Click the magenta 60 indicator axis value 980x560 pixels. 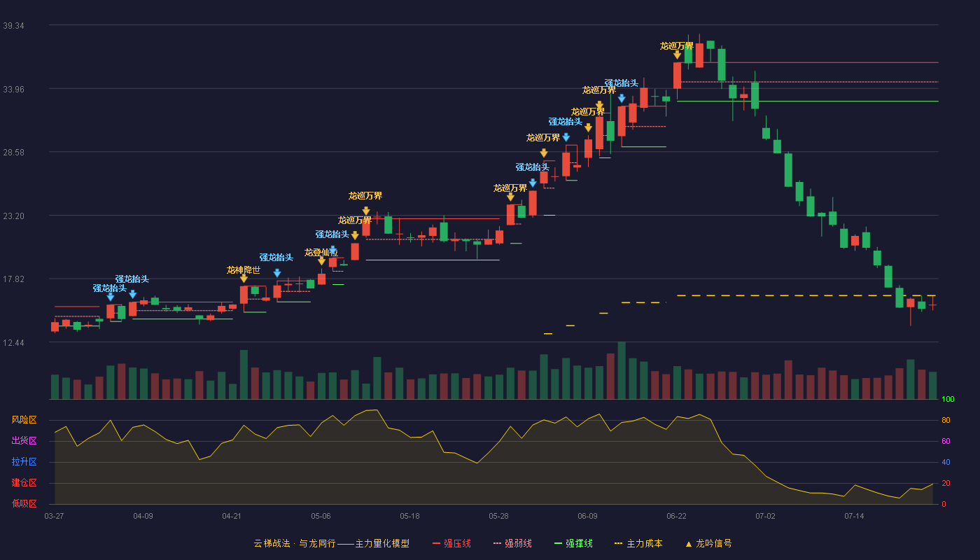coord(946,441)
